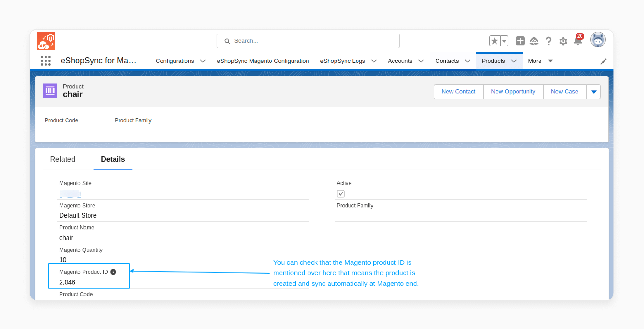Click the search magnifier icon
The height and width of the screenshot is (329, 644).
[x=227, y=41]
